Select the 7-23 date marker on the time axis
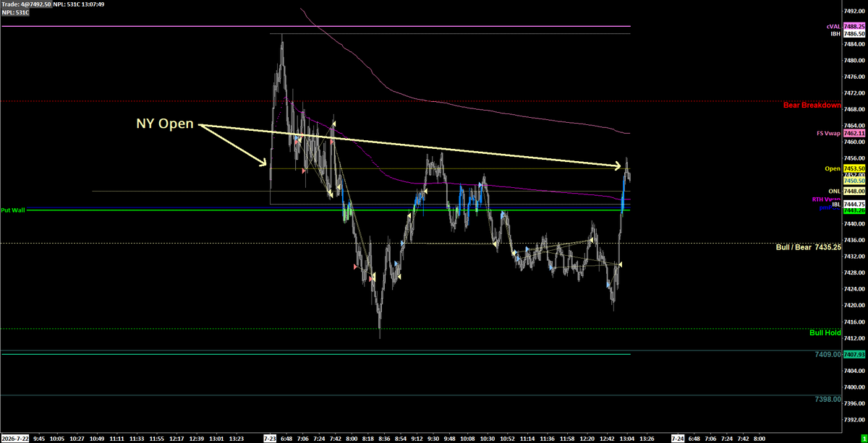 (x=270, y=438)
